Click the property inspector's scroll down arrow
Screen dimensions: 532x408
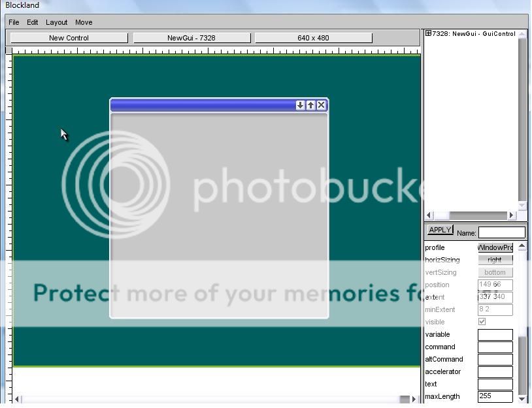pos(522,400)
